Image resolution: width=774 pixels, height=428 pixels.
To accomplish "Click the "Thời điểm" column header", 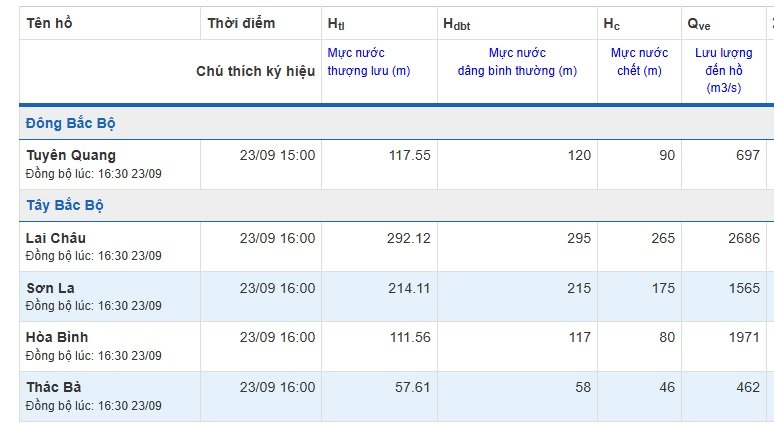I will pos(241,23).
